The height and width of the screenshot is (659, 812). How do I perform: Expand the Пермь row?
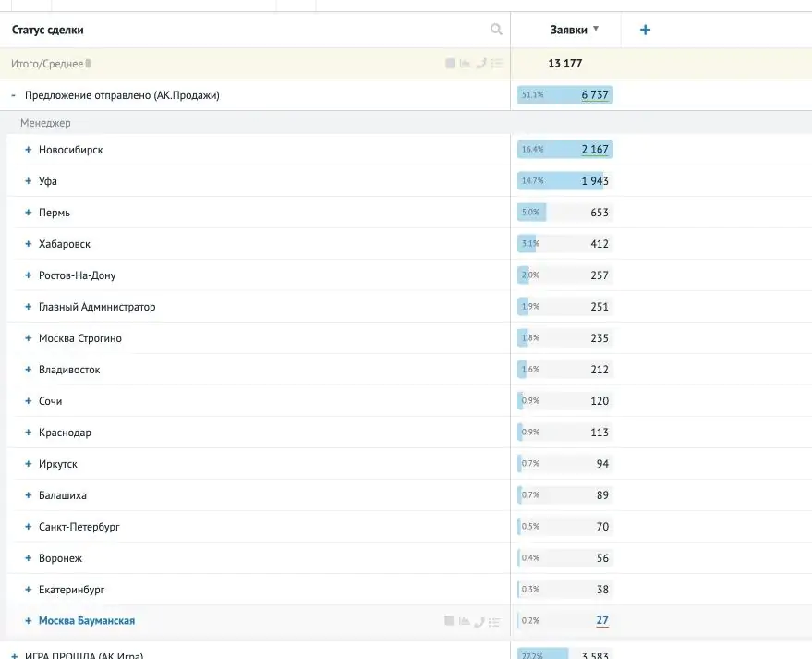pyautogui.click(x=29, y=213)
